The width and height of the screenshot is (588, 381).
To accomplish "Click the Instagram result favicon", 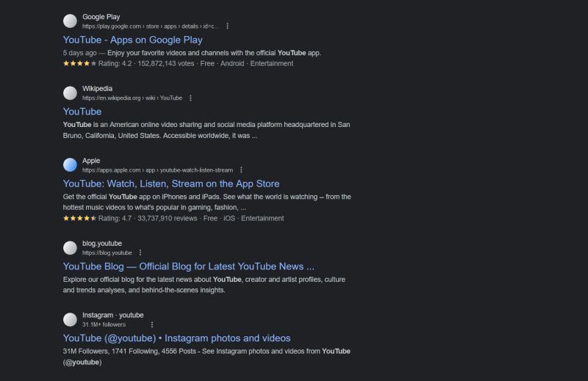I will coord(70,319).
